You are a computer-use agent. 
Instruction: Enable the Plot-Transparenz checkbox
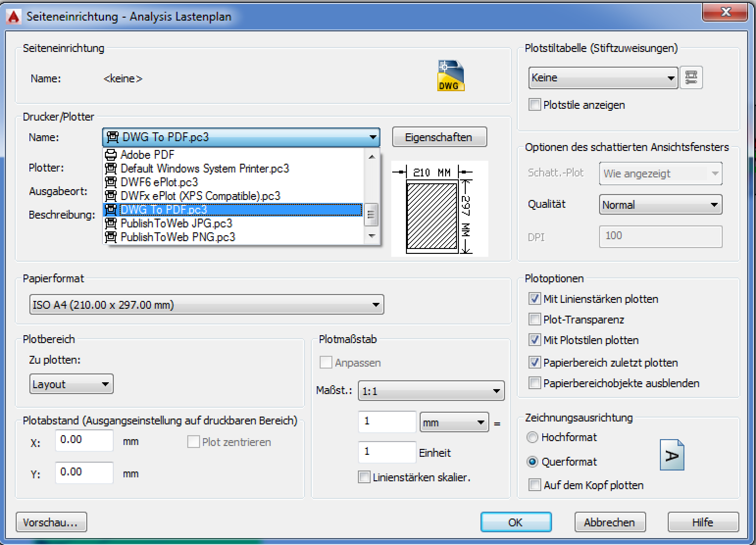[534, 320]
